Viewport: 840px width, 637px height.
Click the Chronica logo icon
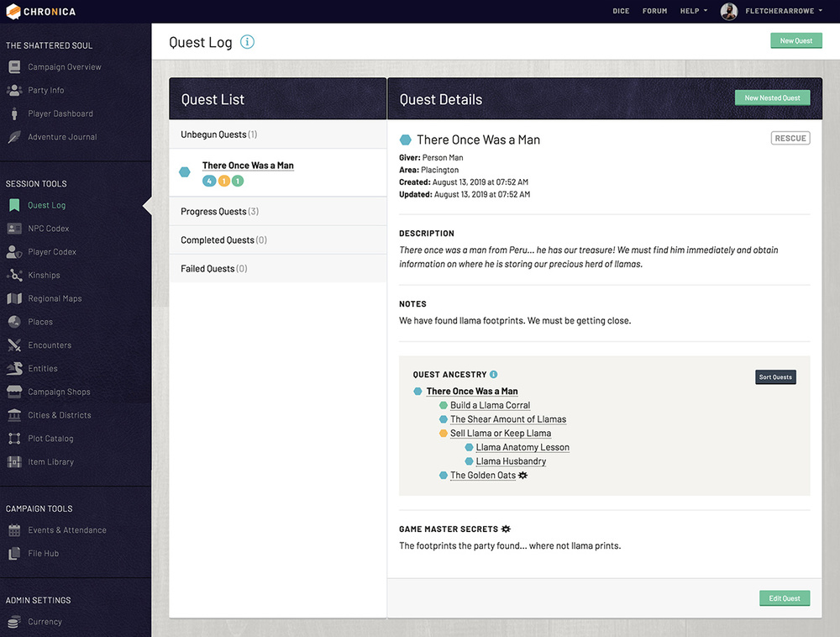tap(13, 12)
